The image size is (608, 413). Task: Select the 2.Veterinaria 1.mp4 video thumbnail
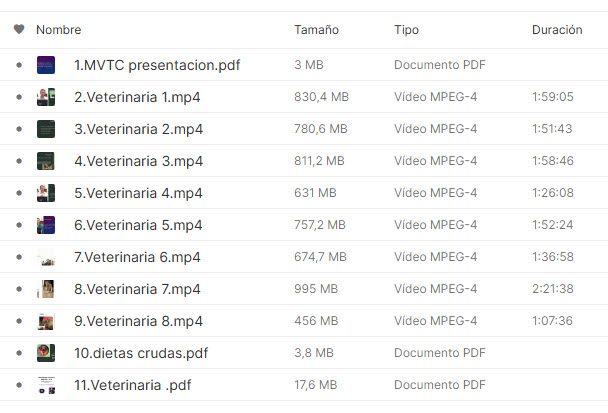coord(46,97)
